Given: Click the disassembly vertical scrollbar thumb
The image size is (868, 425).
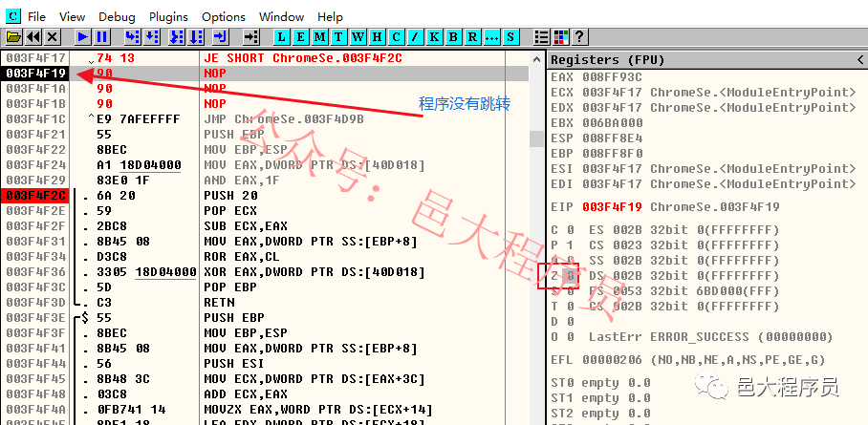Looking at the screenshot, I should click(x=536, y=138).
